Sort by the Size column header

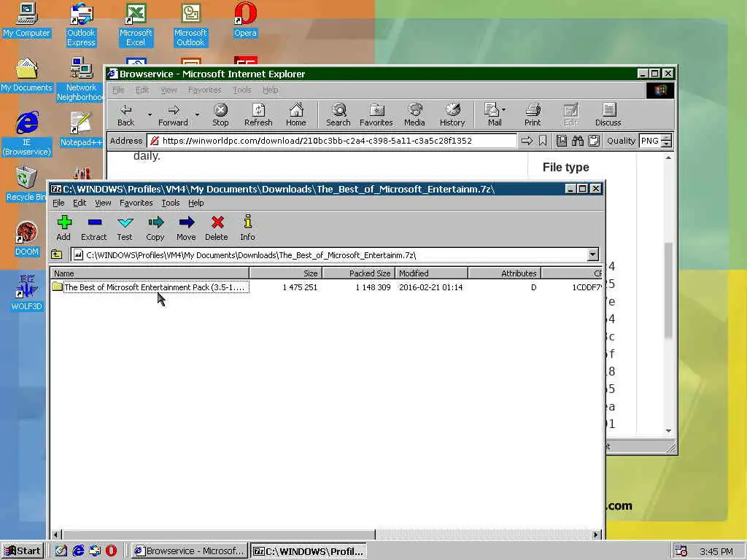point(286,273)
